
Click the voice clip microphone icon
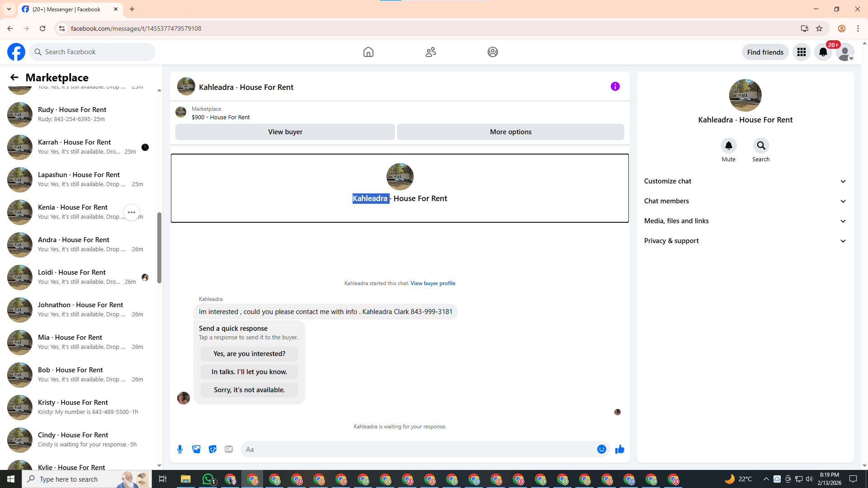click(x=180, y=449)
